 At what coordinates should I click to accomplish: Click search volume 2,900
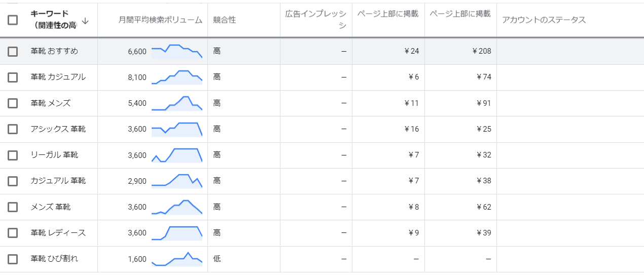(x=137, y=181)
